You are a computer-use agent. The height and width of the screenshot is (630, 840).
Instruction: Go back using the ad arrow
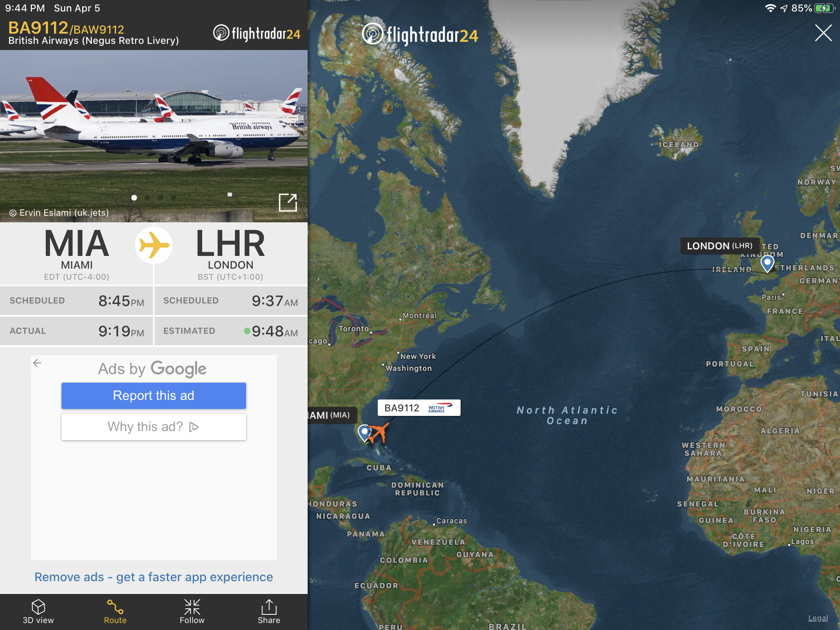[x=37, y=363]
